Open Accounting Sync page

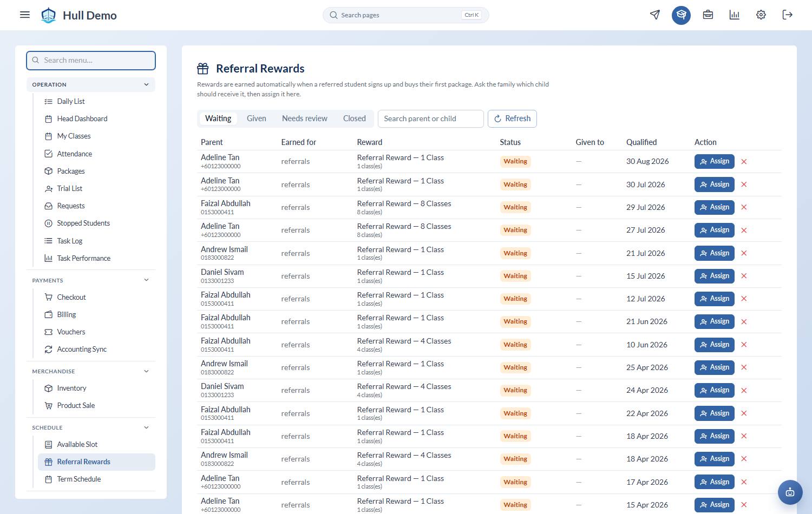96,349
